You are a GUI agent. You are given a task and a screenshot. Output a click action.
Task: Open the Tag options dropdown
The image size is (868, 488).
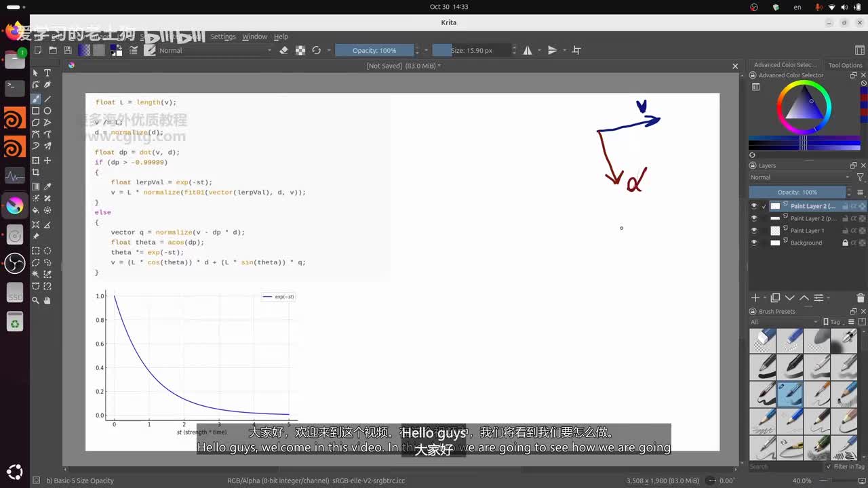pos(835,322)
